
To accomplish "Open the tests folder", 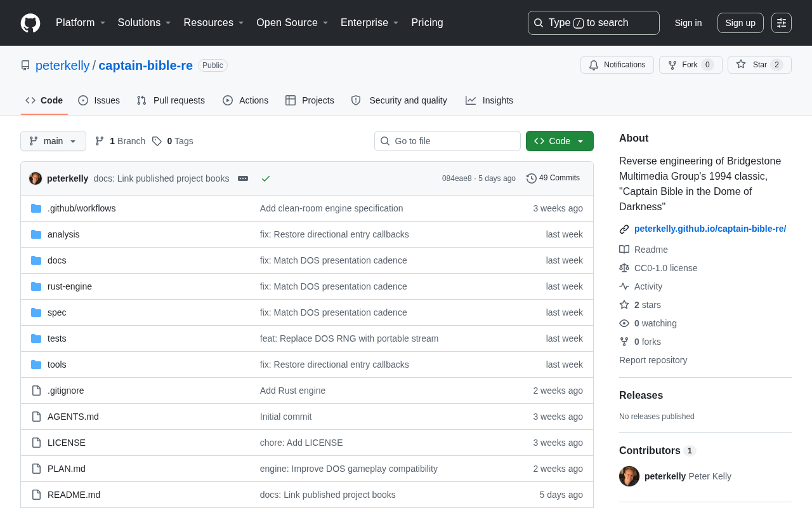I will [57, 338].
